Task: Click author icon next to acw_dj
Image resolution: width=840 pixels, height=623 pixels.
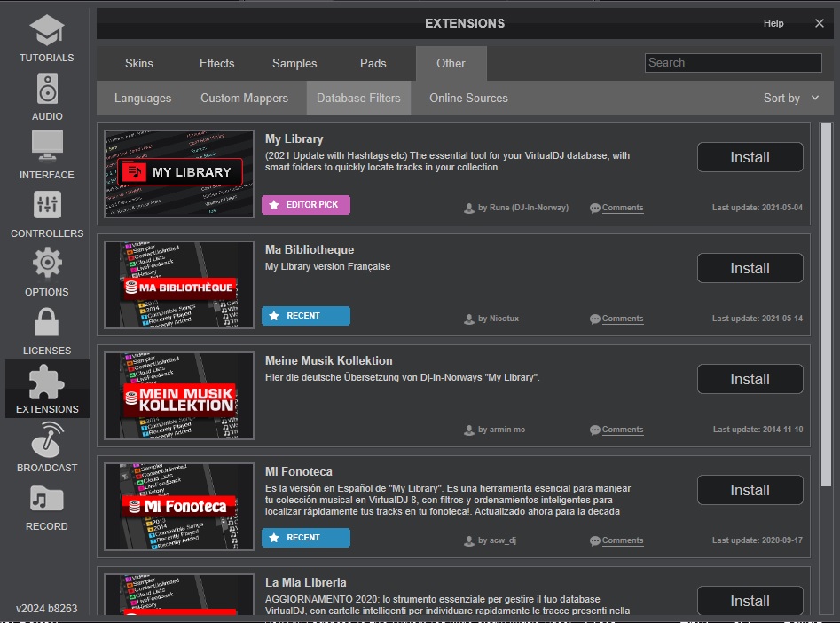Action: 468,541
